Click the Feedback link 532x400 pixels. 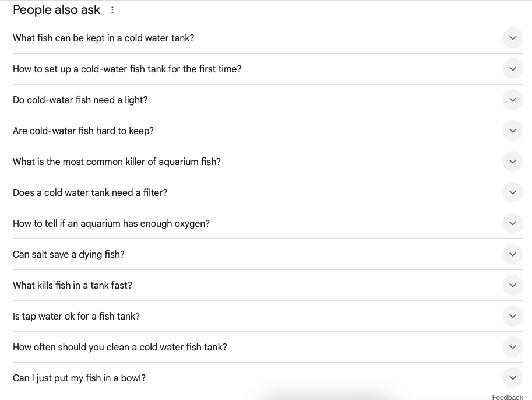[x=508, y=397]
